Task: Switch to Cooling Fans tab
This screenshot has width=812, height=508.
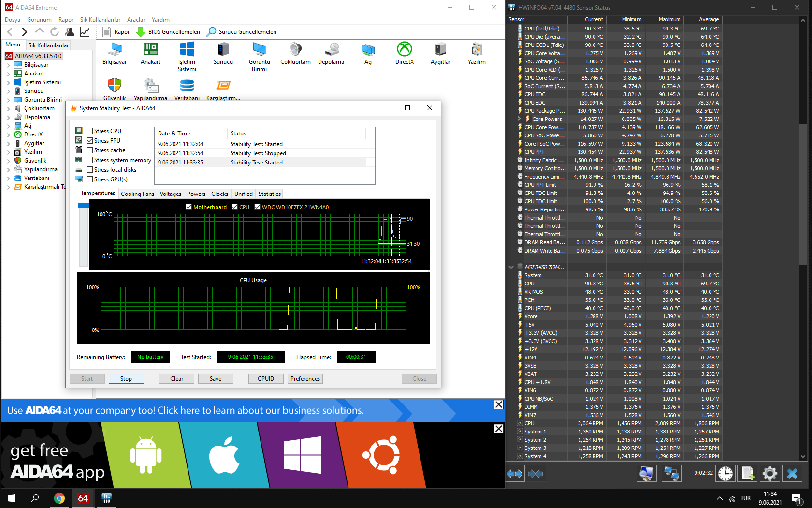Action: [137, 194]
